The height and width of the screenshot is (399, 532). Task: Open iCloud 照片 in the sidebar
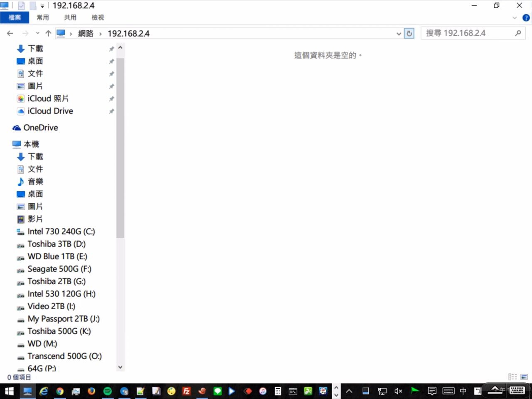(x=48, y=99)
